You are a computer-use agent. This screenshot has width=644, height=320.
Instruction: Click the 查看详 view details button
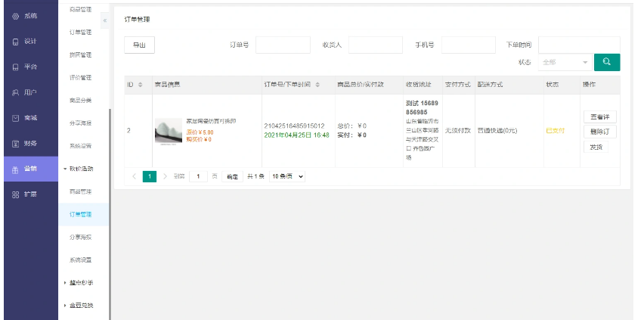pyautogui.click(x=599, y=117)
